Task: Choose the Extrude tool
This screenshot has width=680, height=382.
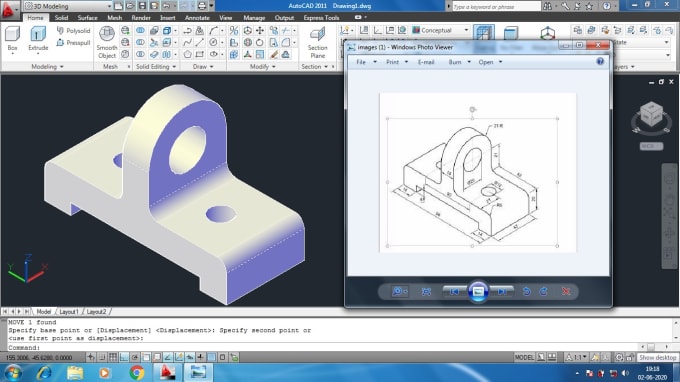Action: pos(38,39)
